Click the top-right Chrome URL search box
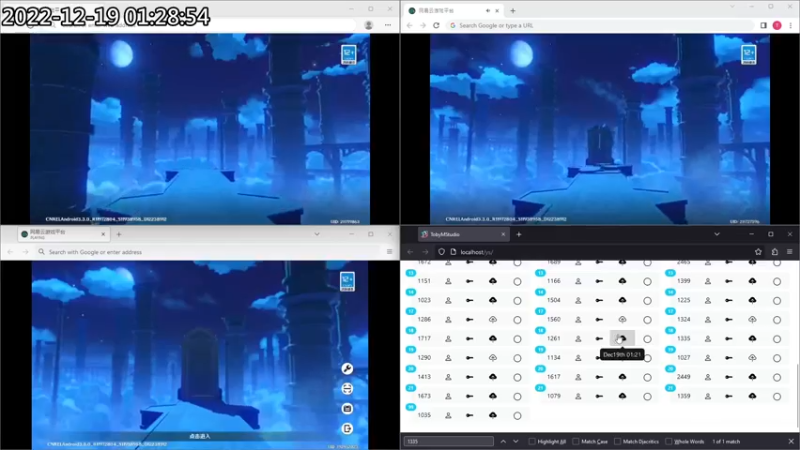Image resolution: width=800 pixels, height=450 pixels. [x=600, y=25]
